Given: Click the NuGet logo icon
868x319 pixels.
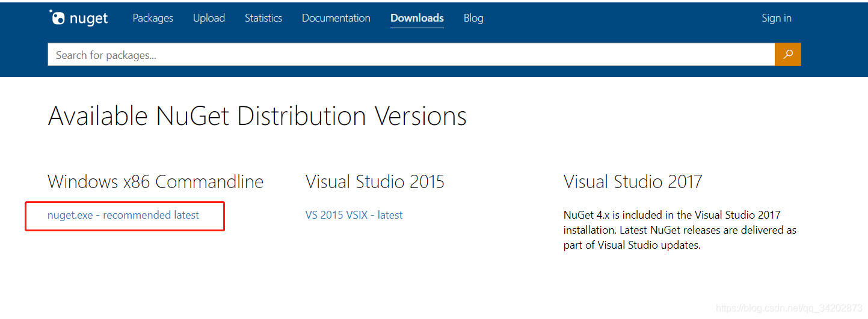Looking at the screenshot, I should tap(57, 18).
